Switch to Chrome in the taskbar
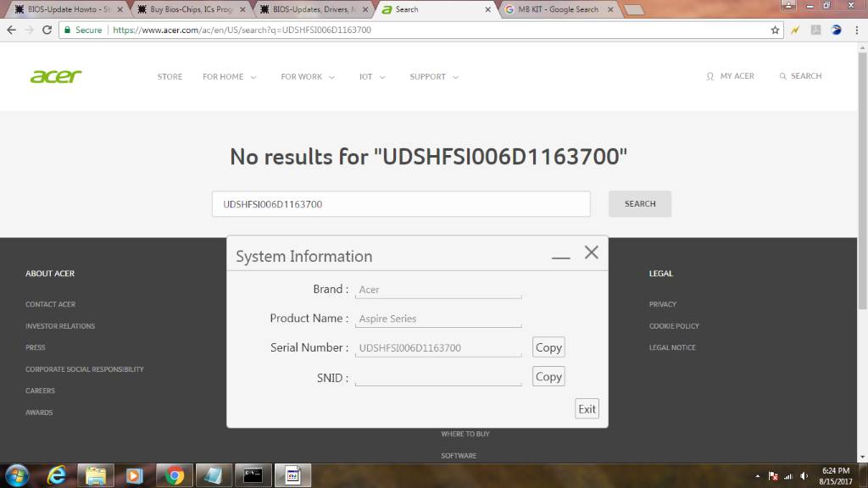Viewport: 868px width, 488px height. [x=175, y=475]
